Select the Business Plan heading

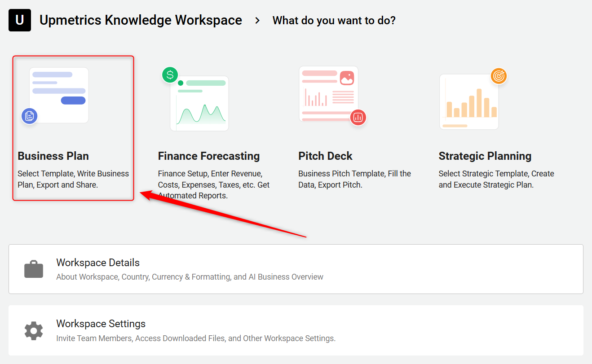(53, 156)
